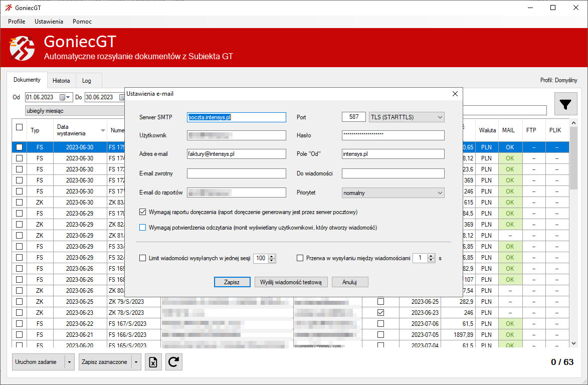Open the Uruchom zadanie split-button arrow
Image resolution: width=588 pixels, height=385 pixels.
(69, 362)
